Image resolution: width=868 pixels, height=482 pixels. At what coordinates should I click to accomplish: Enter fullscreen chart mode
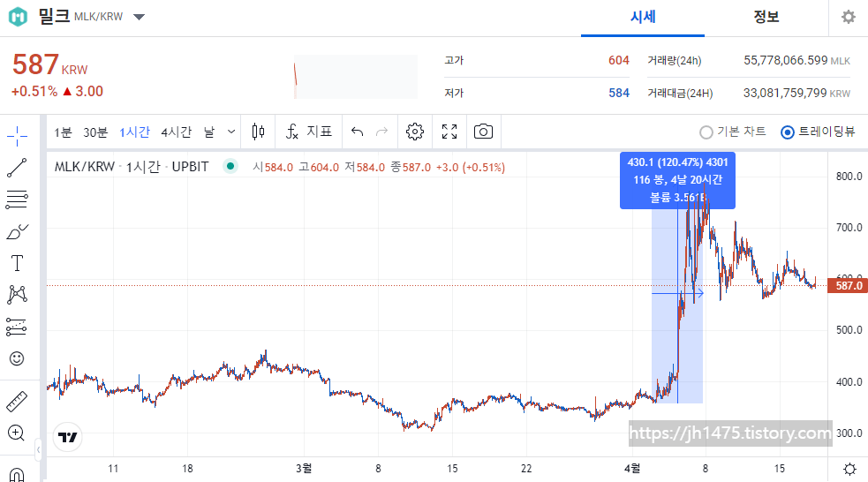click(x=449, y=132)
